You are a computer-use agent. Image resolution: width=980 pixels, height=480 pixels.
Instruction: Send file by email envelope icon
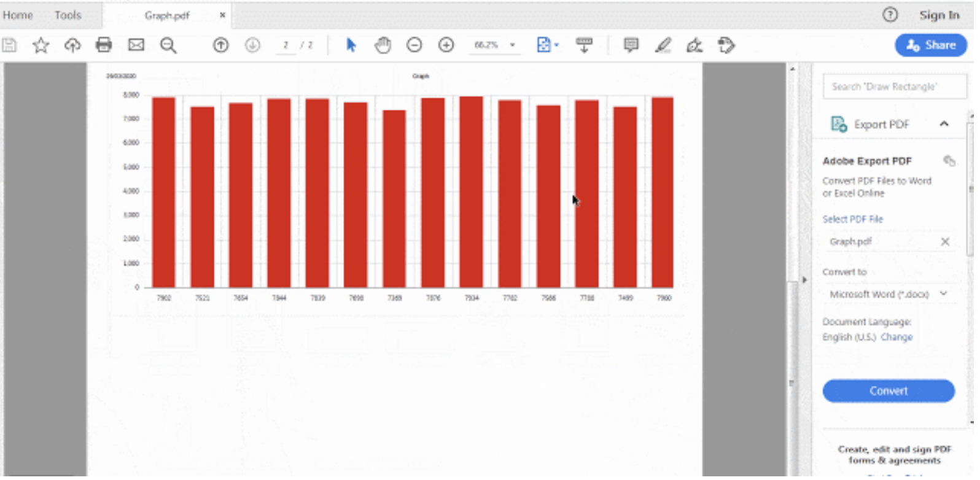[x=136, y=45]
